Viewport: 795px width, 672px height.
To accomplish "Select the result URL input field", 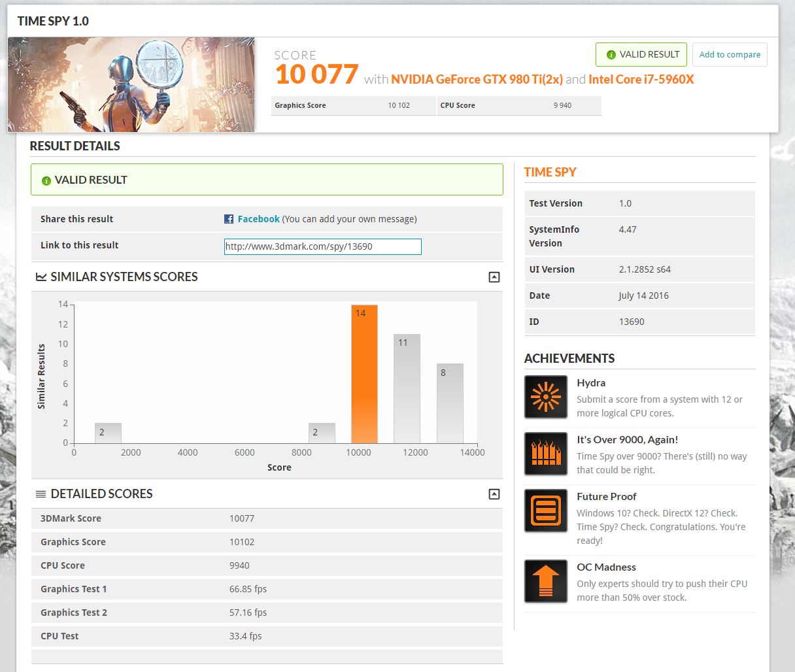I will click(x=323, y=246).
